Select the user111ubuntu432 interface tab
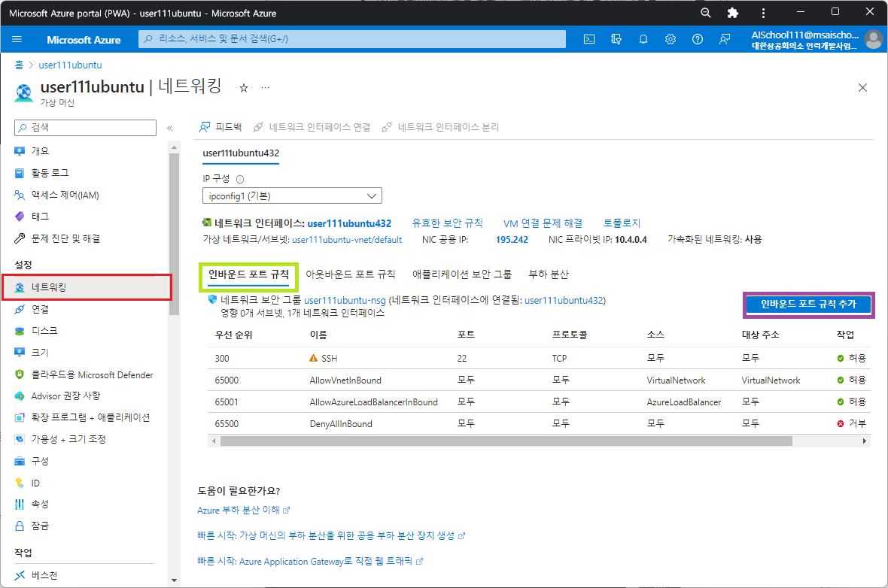This screenshot has height=588, width=888. (241, 153)
